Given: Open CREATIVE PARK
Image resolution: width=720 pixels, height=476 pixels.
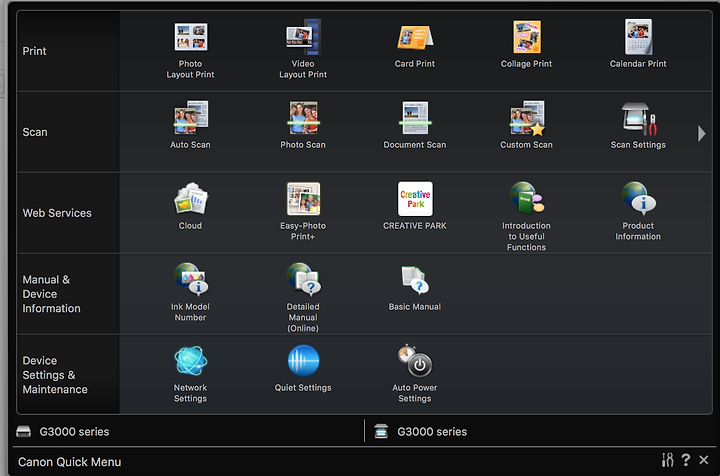Looking at the screenshot, I should tap(415, 206).
